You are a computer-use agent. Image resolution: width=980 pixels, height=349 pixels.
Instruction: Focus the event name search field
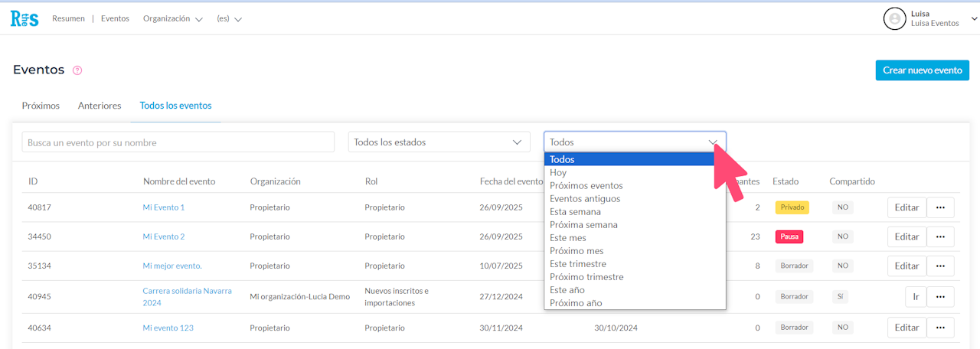pyautogui.click(x=178, y=142)
